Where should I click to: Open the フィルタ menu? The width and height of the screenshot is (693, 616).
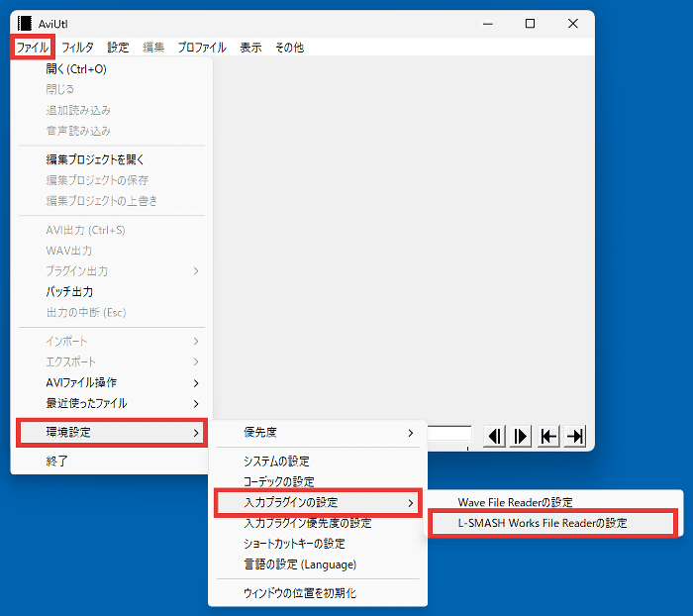point(77,47)
